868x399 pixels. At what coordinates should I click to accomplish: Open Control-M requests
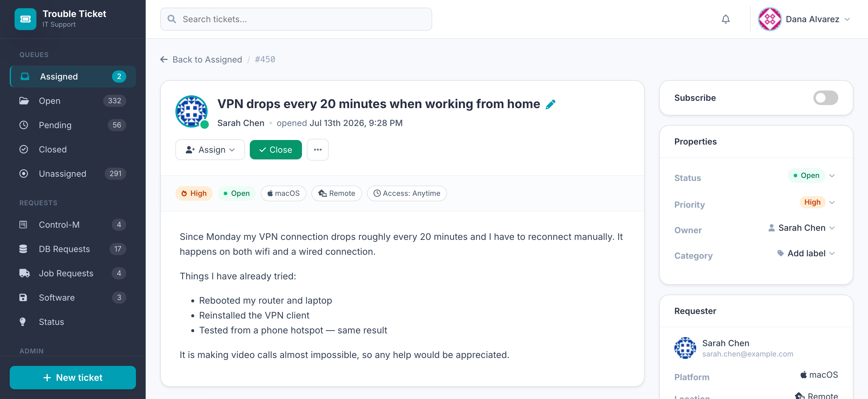pyautogui.click(x=73, y=225)
